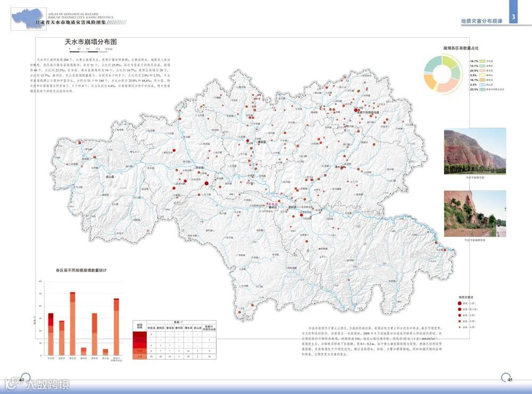532x394 pixels.
Task: Click the legend heading 地质灾害点
Action: pos(466,297)
